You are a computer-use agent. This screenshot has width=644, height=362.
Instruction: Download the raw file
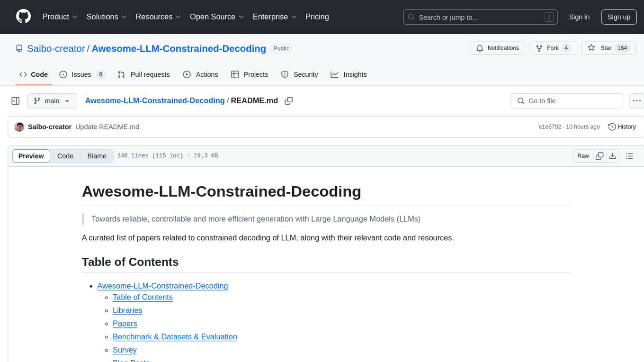point(613,156)
